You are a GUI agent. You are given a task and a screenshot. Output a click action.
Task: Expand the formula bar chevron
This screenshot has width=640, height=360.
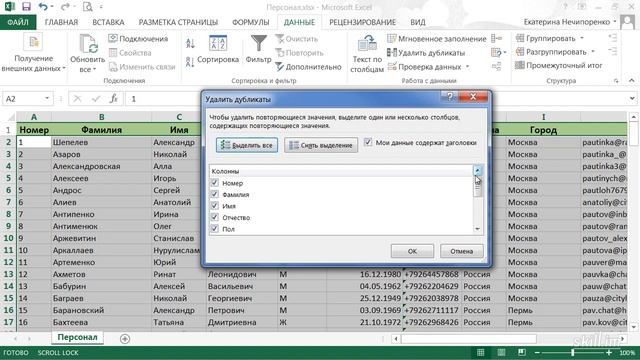(x=632, y=98)
